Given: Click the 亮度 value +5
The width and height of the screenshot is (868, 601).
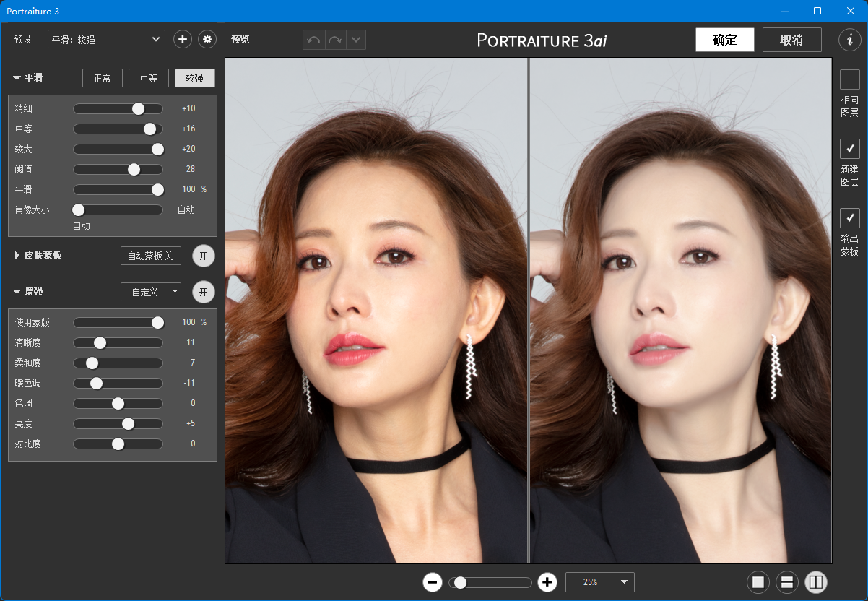Looking at the screenshot, I should pyautogui.click(x=191, y=423).
